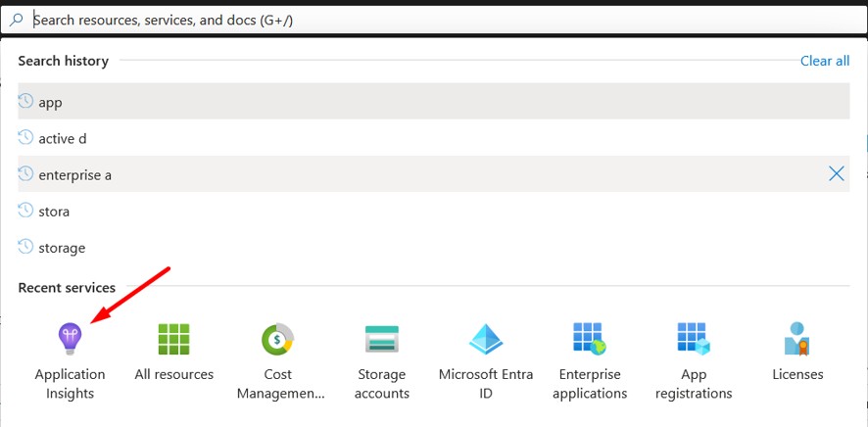Select the 'enterprise a' history entry

coord(433,173)
